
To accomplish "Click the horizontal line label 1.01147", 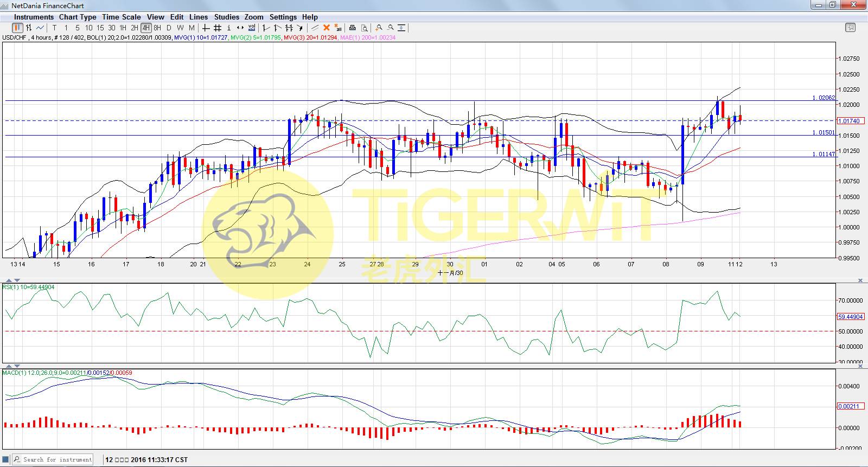I will tap(824, 154).
